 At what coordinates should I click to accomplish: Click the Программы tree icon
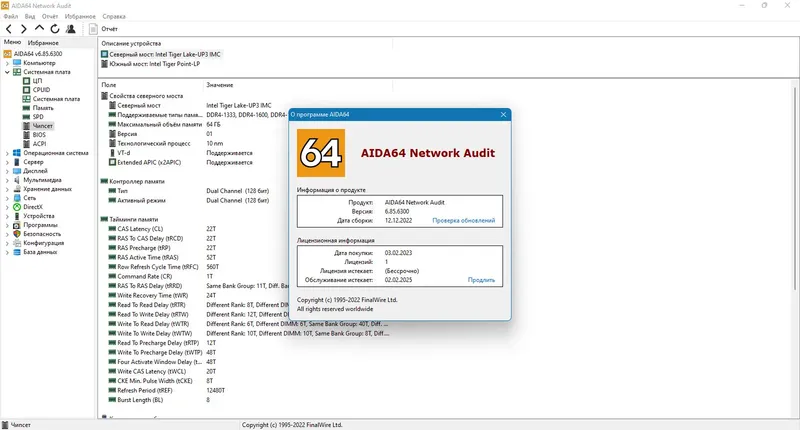click(17, 225)
